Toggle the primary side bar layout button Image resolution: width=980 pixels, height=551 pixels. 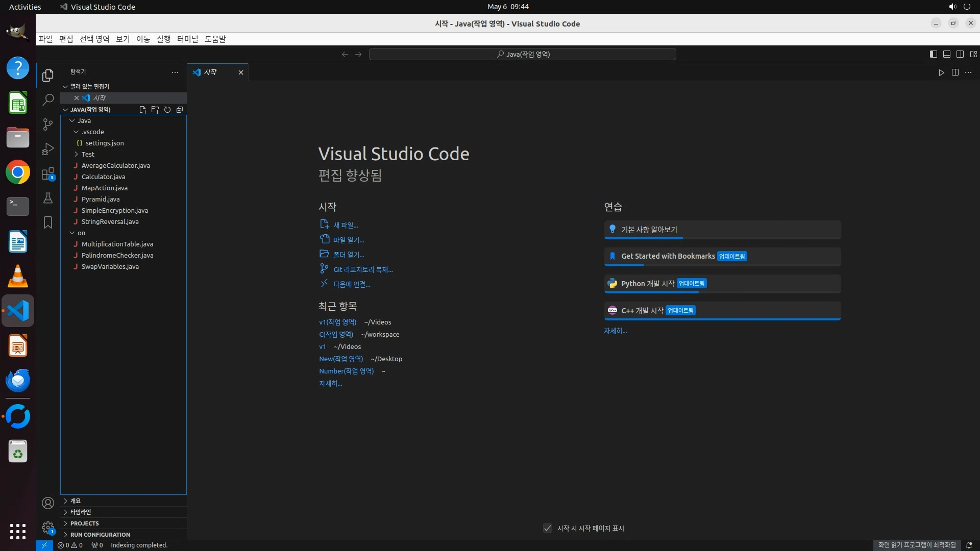(934, 54)
